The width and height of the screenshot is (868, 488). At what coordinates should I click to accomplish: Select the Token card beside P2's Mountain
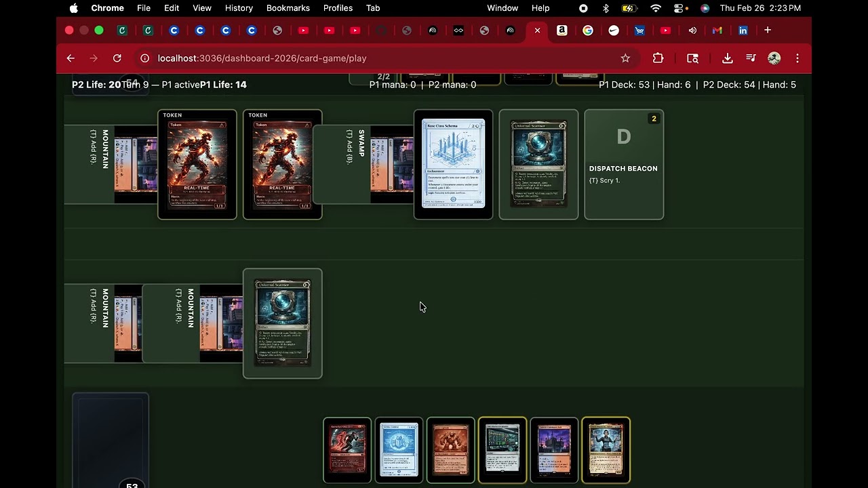click(197, 165)
